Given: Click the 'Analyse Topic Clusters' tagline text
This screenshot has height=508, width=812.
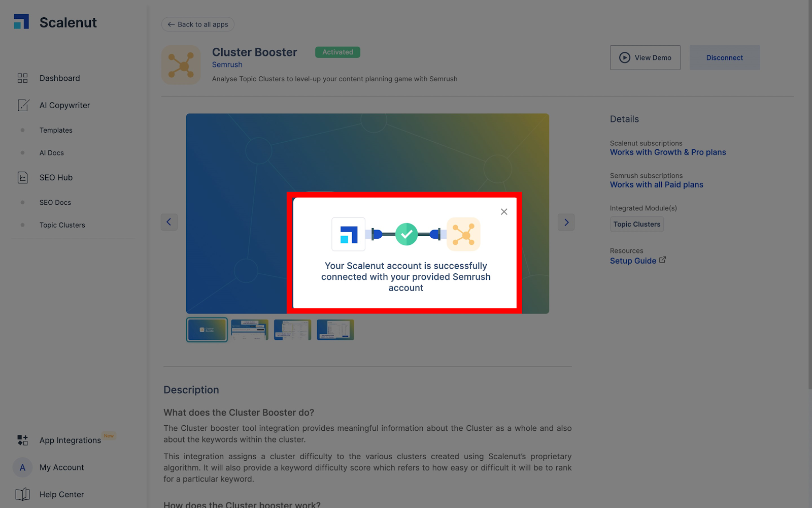Looking at the screenshot, I should pos(334,79).
